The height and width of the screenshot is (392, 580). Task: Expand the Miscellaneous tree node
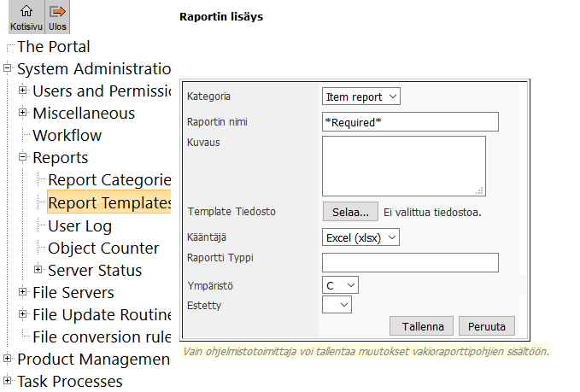pos(23,114)
